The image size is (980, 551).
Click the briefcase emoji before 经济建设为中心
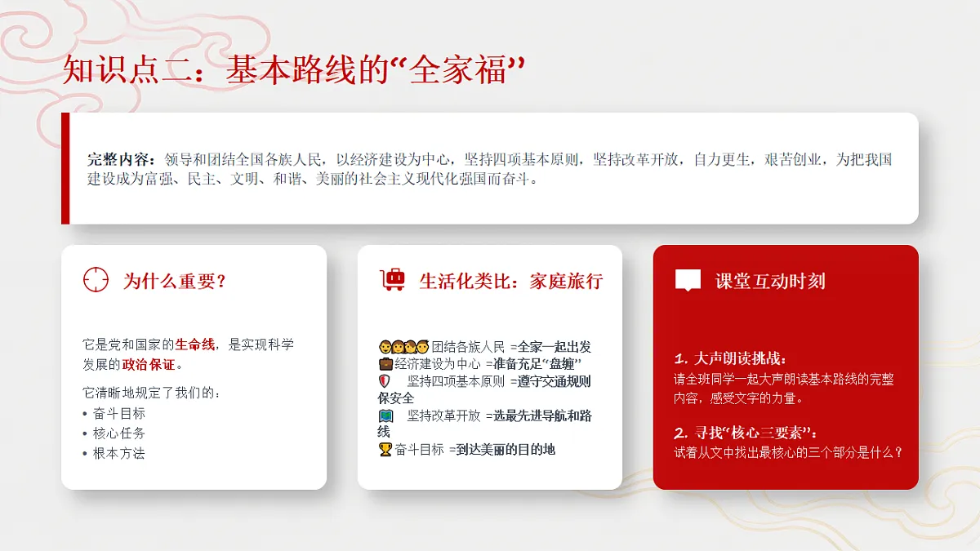pyautogui.click(x=385, y=363)
